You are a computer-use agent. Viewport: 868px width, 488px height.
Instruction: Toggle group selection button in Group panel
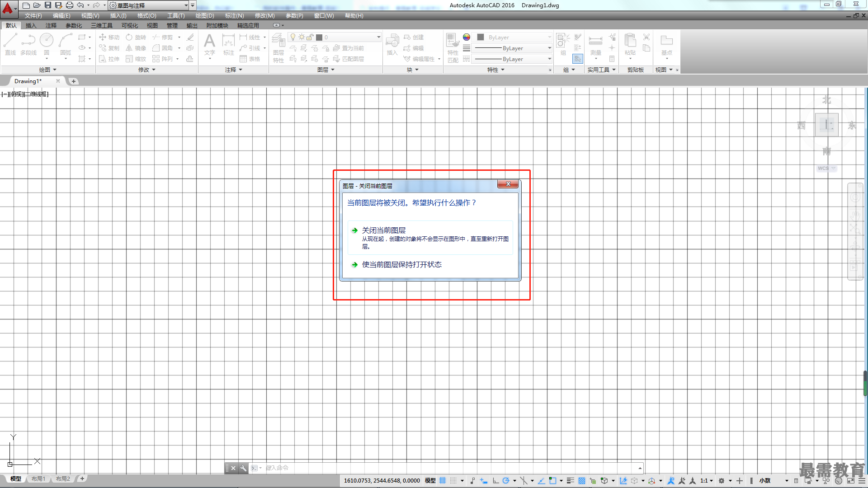click(x=578, y=59)
